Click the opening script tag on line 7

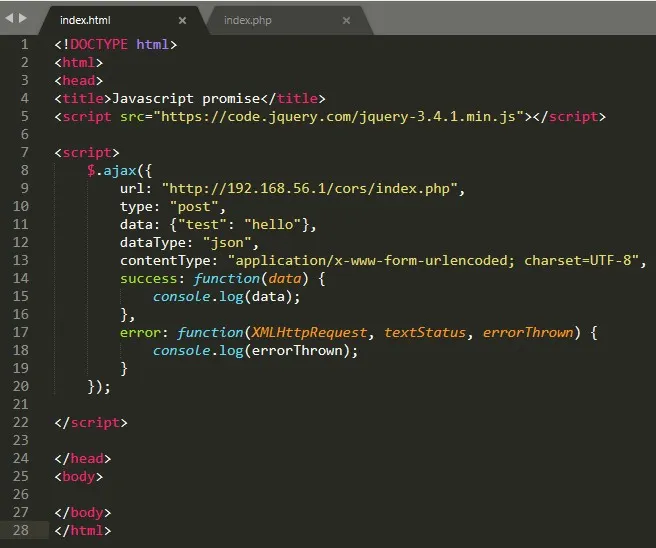pyautogui.click(x=87, y=153)
